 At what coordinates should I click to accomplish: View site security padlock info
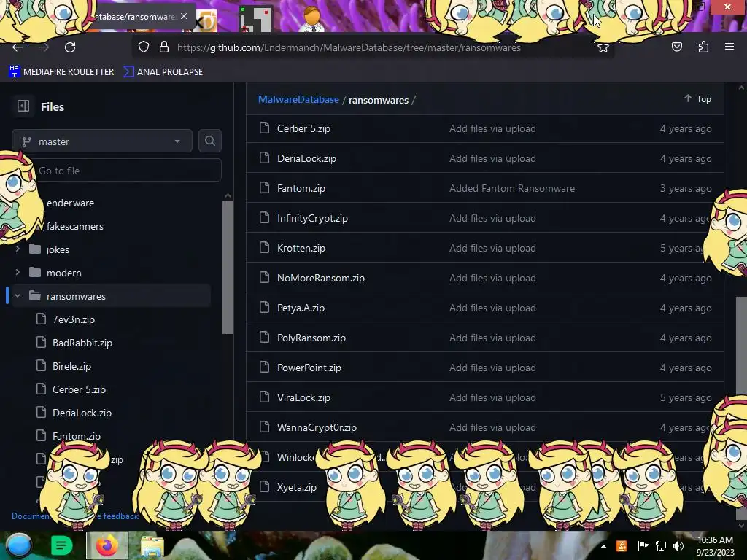[x=164, y=47]
